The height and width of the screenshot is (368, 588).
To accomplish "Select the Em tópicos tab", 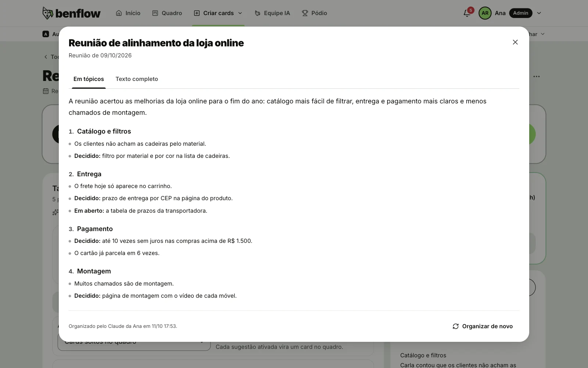I will 89,79.
